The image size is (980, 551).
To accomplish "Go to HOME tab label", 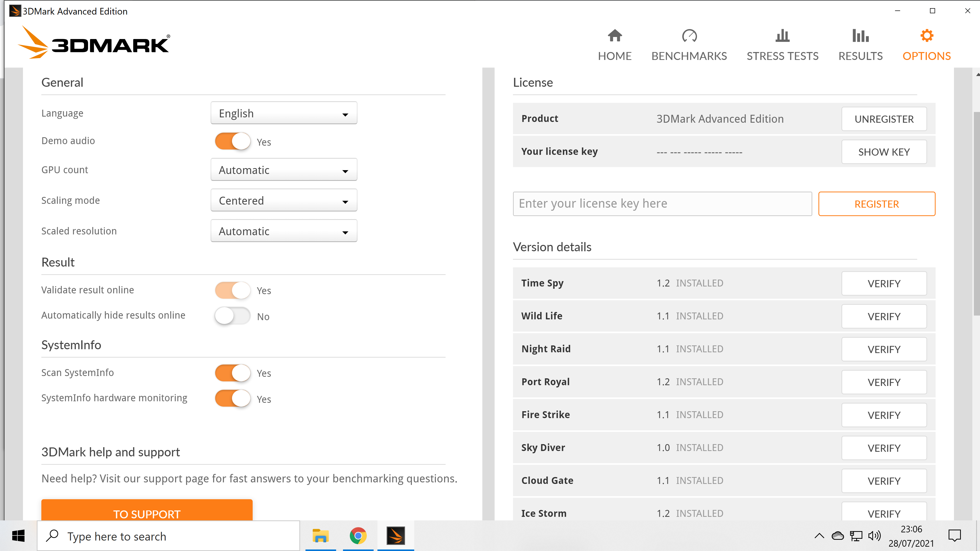I will (614, 56).
